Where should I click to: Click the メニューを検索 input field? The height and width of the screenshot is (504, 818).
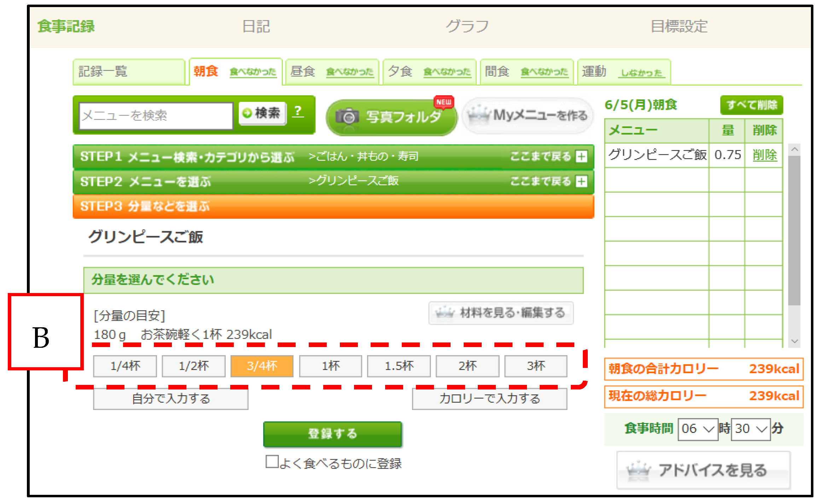[x=156, y=116]
